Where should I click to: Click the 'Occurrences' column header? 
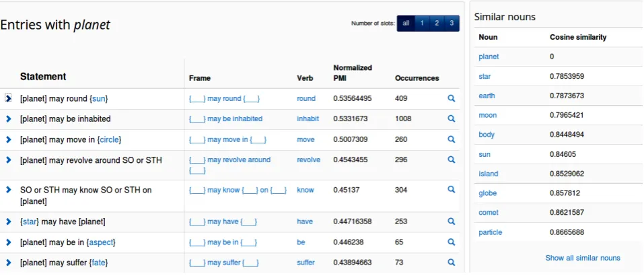[x=417, y=78]
